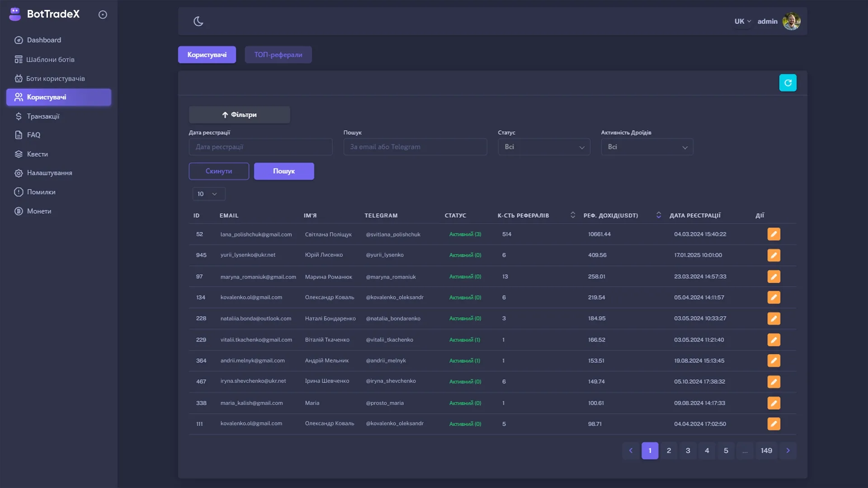868x488 pixels.
Task: Toggle the Фільтри panel
Action: click(x=239, y=114)
